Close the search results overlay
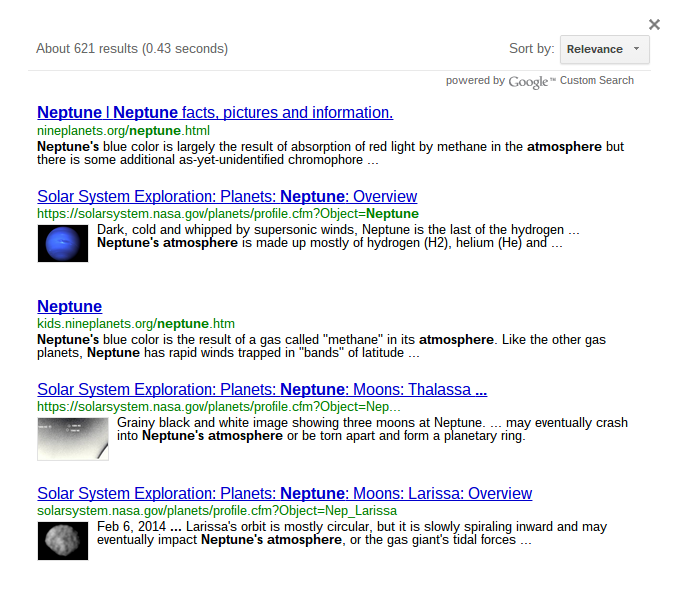Viewport: 682px width, 590px height. point(654,24)
